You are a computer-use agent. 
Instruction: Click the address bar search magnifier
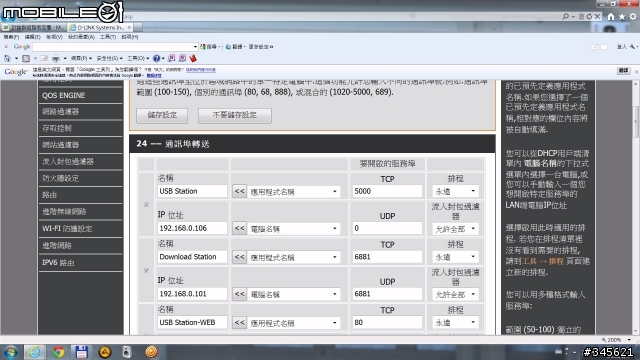tap(565, 17)
